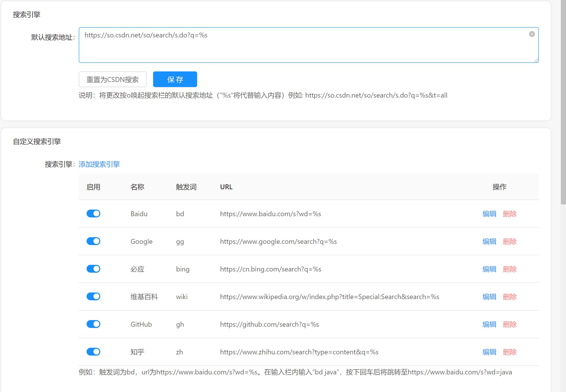Click the blue 保存 button
The height and width of the screenshot is (392, 566).
coord(175,79)
